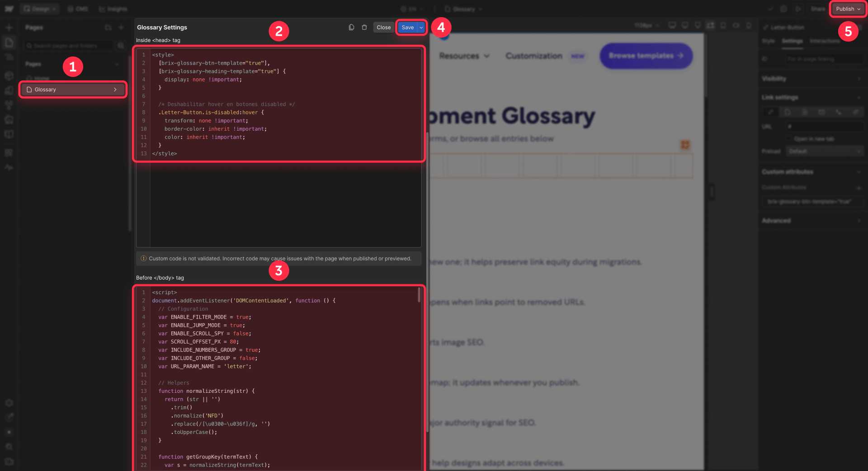Image resolution: width=868 pixels, height=471 pixels.
Task: Delete head code with the trash icon
Action: (364, 27)
